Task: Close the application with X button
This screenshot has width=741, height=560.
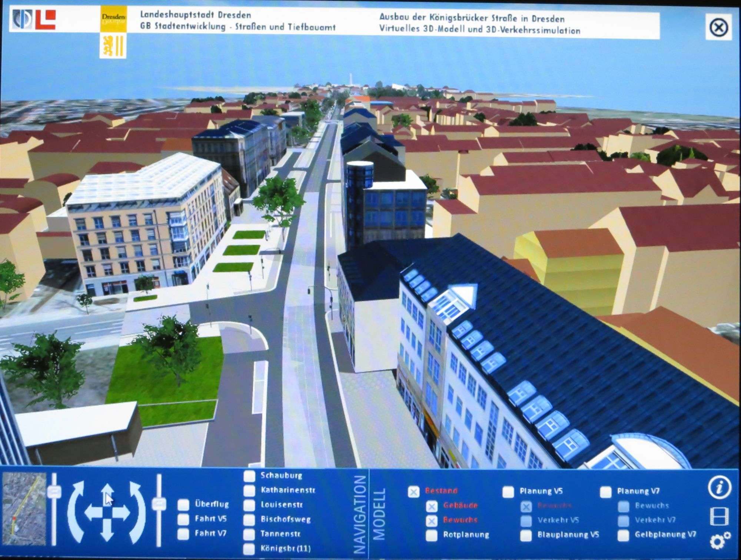Action: [x=718, y=28]
